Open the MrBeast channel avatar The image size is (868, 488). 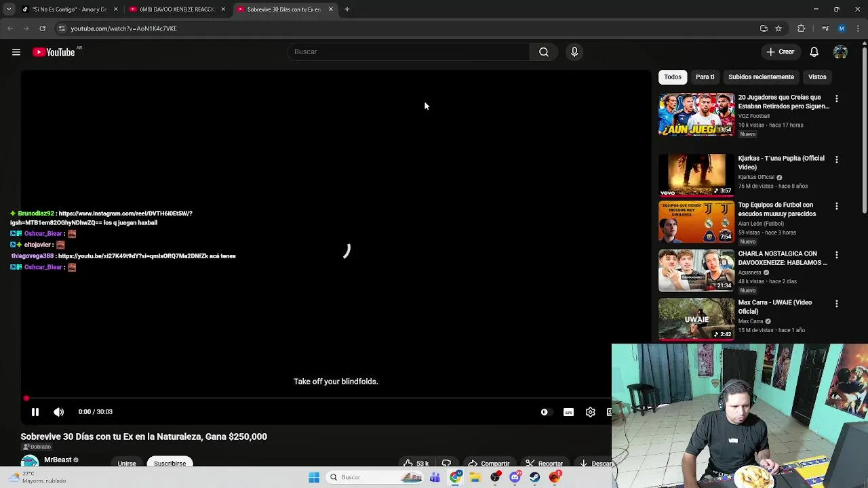(30, 462)
